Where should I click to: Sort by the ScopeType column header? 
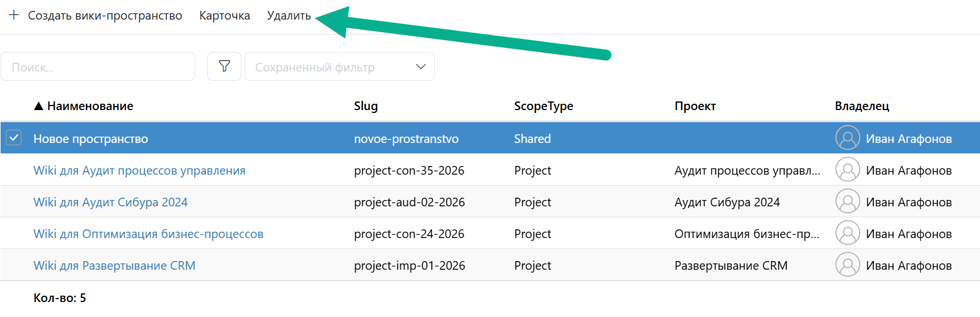543,106
